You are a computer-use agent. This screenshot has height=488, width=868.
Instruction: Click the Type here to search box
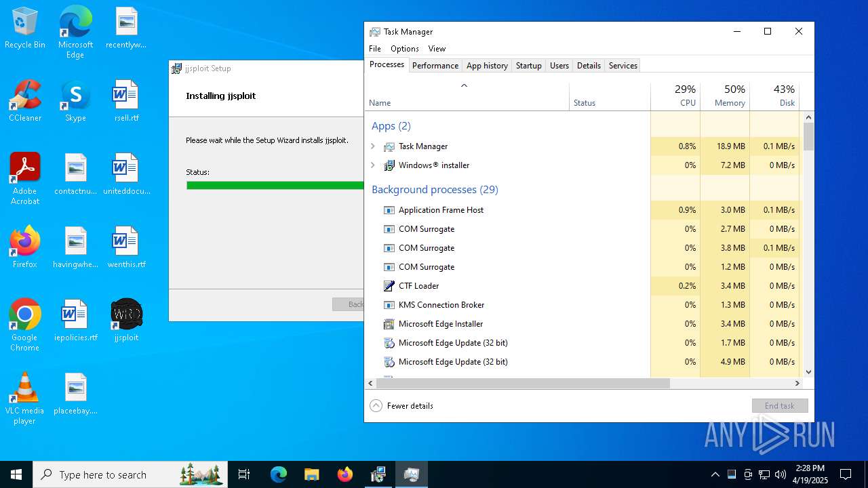[130, 474]
